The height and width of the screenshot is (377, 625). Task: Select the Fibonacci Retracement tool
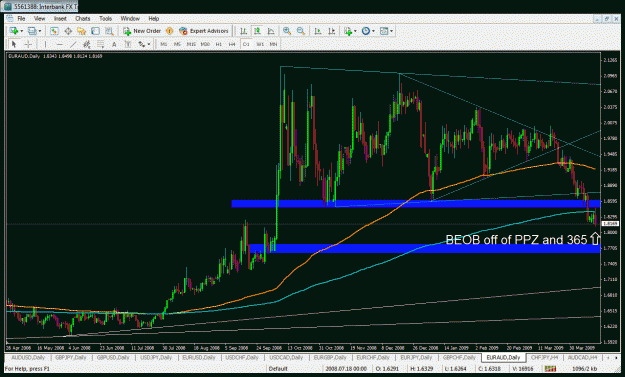100,44
